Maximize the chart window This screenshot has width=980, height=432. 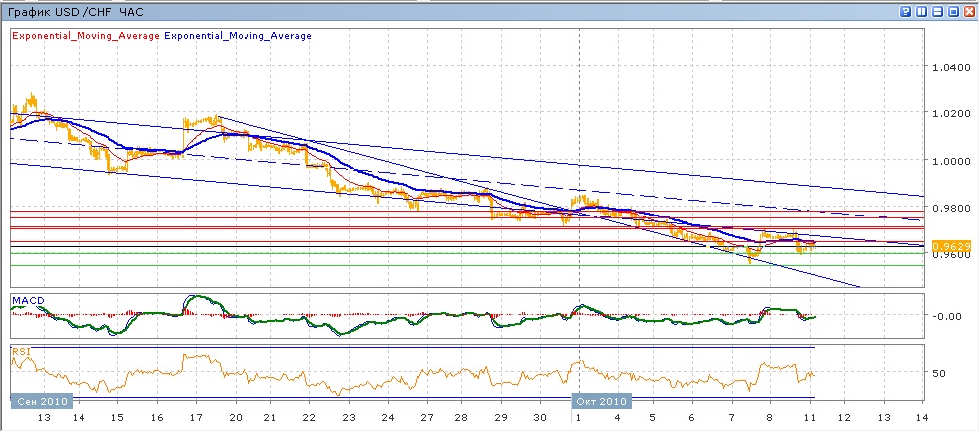tap(954, 11)
